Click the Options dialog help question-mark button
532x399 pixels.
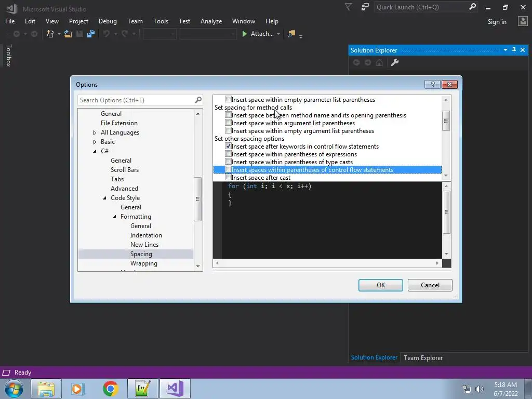[x=432, y=85]
